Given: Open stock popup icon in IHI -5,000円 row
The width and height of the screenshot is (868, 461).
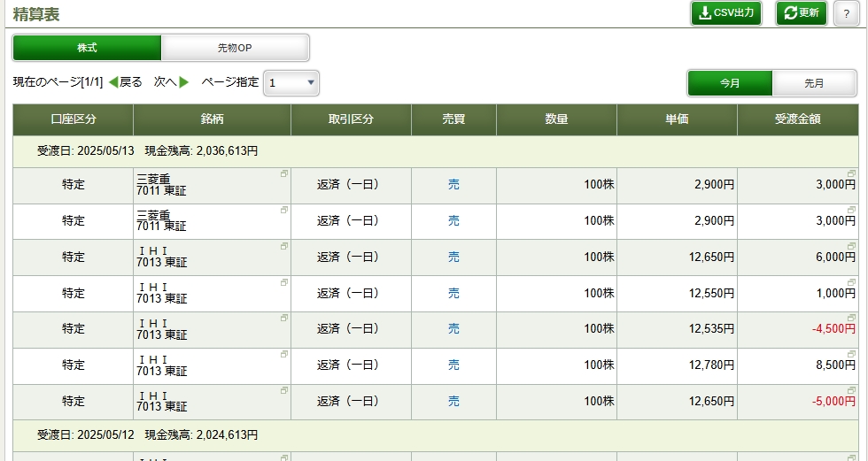Looking at the screenshot, I should 284,390.
